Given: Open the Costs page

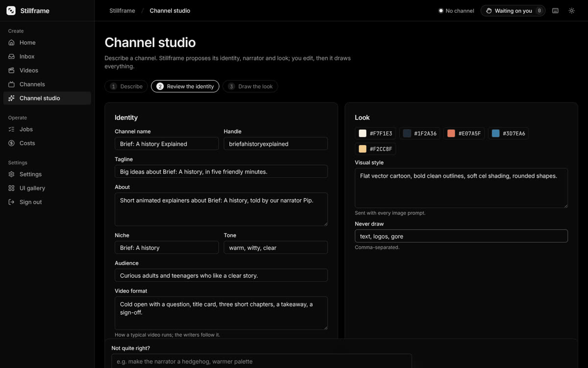Looking at the screenshot, I should (47, 143).
